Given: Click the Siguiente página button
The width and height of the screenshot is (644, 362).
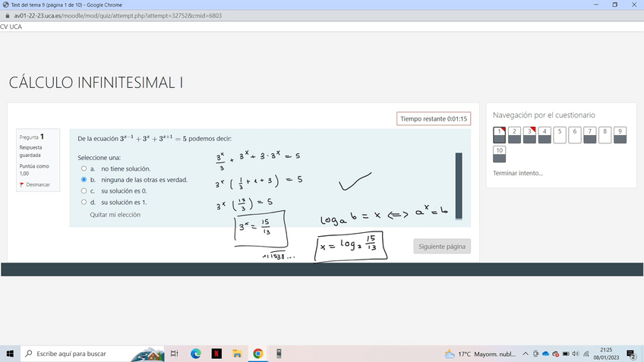Looking at the screenshot, I should (x=442, y=247).
